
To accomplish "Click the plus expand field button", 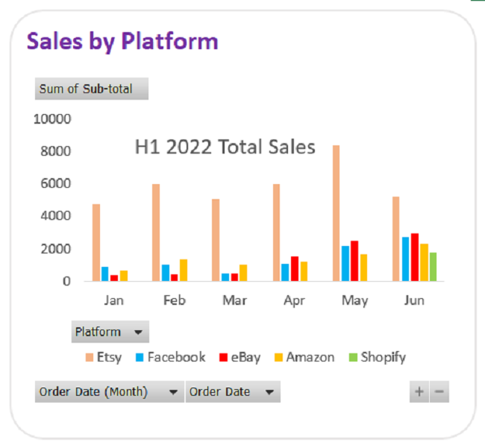I will pos(419,392).
